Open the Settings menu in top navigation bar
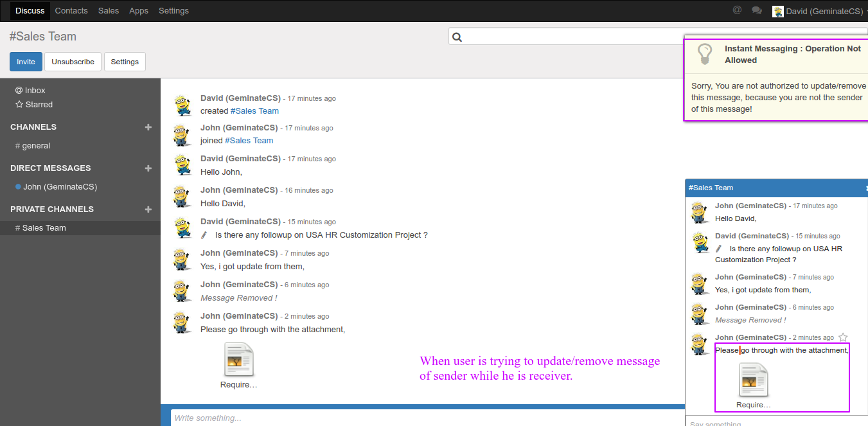 [x=173, y=10]
